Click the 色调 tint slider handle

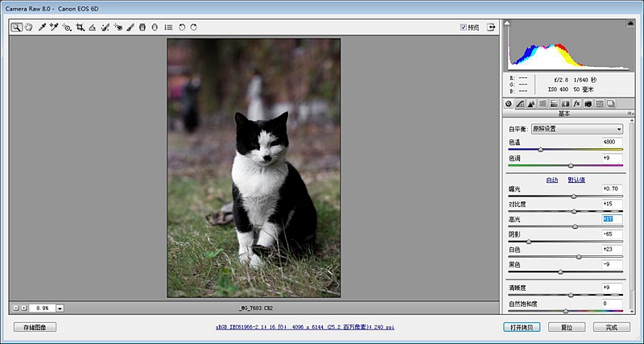tap(571, 166)
